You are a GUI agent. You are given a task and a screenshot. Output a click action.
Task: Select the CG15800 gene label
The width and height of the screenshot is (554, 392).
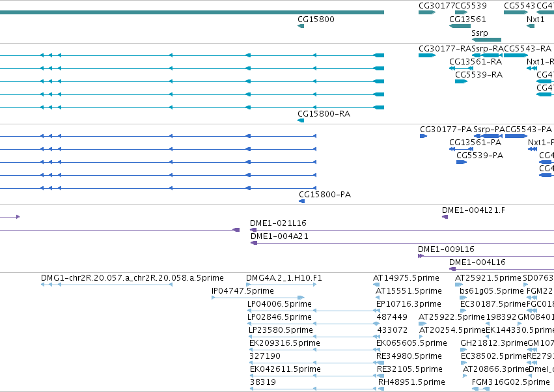click(x=316, y=20)
